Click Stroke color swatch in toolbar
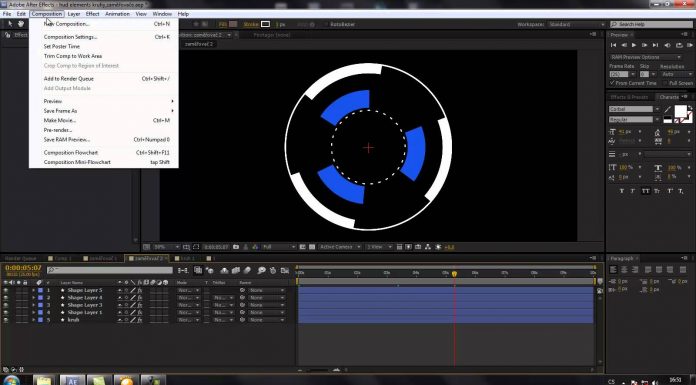This screenshot has width=696, height=385. (265, 24)
